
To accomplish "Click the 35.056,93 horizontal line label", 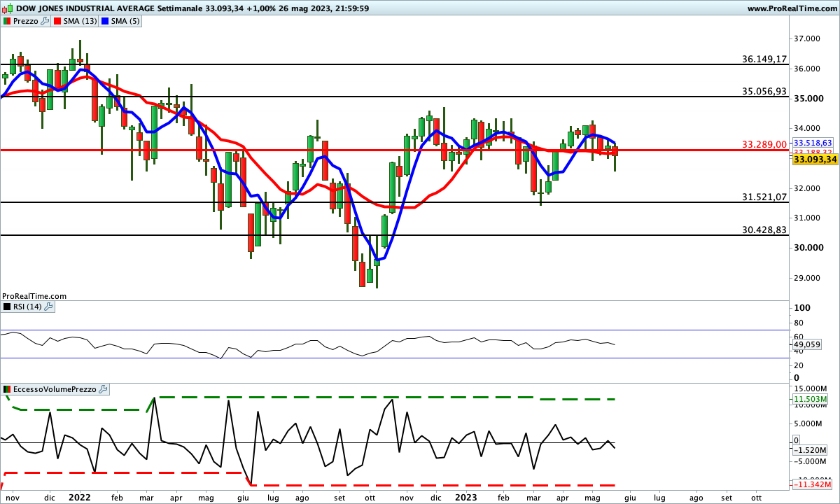I will tap(765, 92).
